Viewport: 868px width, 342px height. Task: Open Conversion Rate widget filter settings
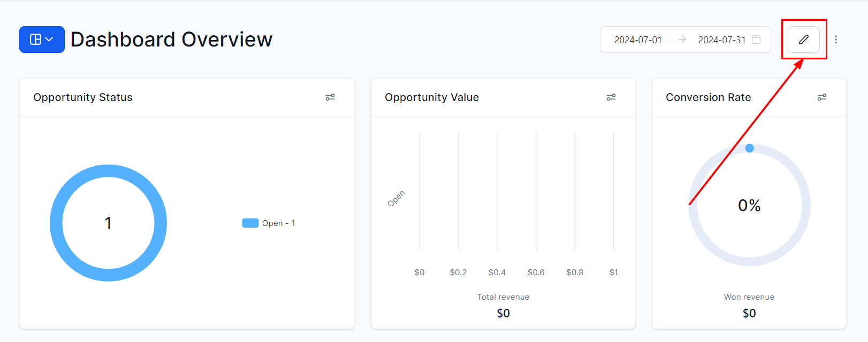click(822, 97)
